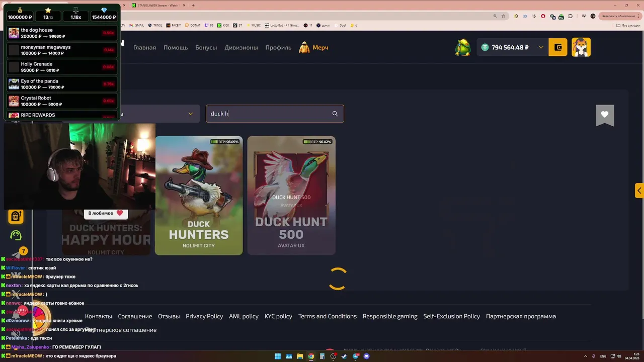This screenshot has width=644, height=362.
Task: Expand the provider filter dropdown
Action: click(x=191, y=114)
